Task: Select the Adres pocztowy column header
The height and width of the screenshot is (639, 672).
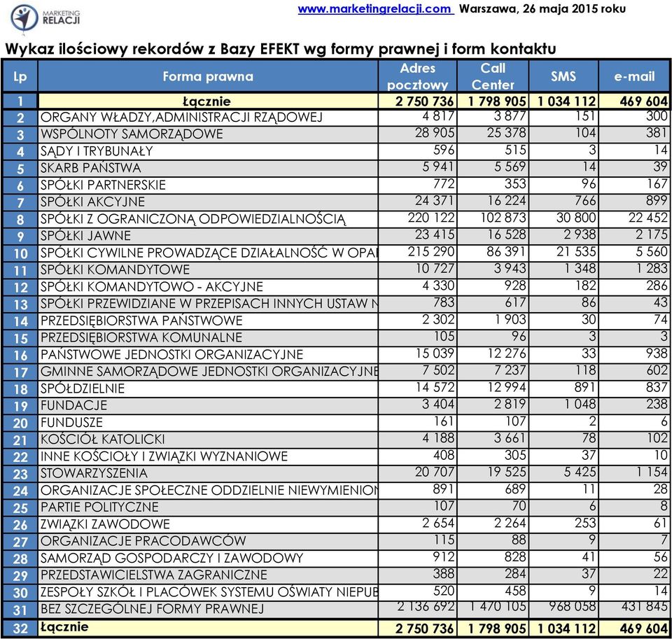Action: coord(417,76)
